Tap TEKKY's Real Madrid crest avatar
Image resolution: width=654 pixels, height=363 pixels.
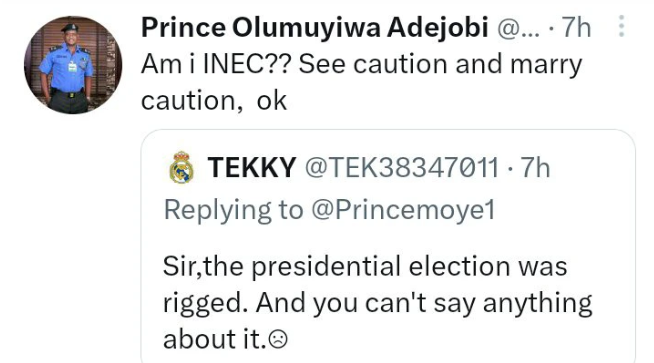click(x=181, y=168)
